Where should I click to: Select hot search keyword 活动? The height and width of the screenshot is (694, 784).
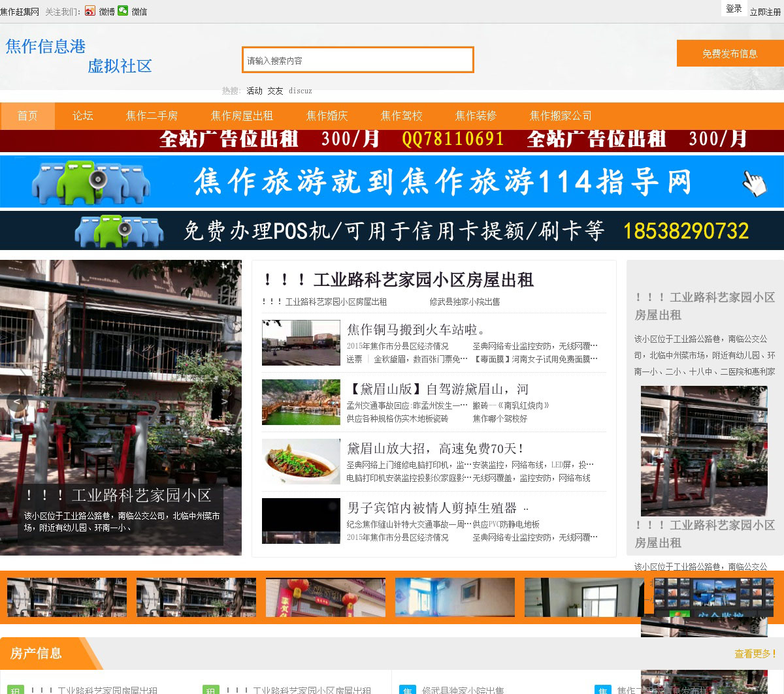[x=254, y=91]
